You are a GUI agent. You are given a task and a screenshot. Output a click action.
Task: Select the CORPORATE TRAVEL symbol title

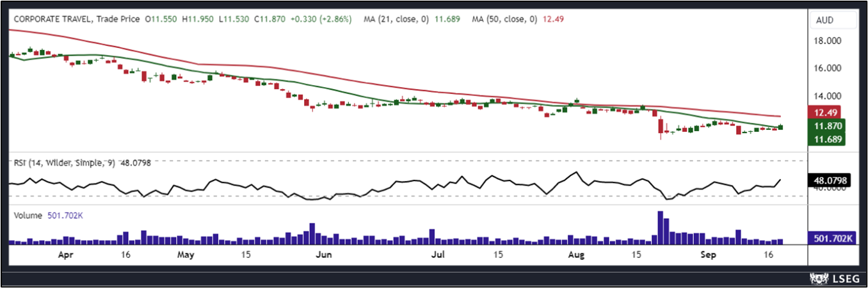pyautogui.click(x=52, y=20)
